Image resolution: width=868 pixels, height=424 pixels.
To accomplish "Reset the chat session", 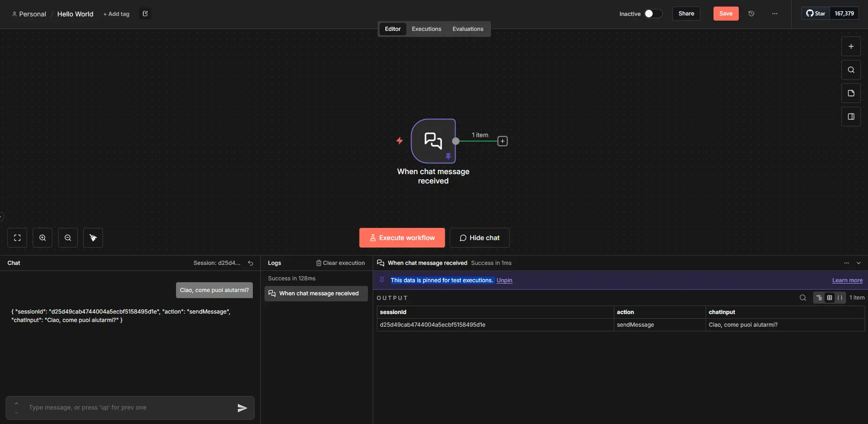I will [250, 263].
